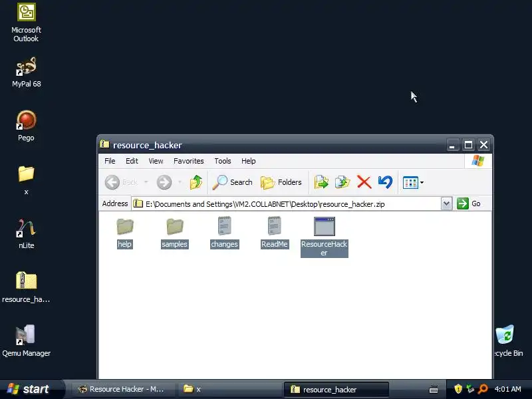Open the Help menu

coord(248,161)
